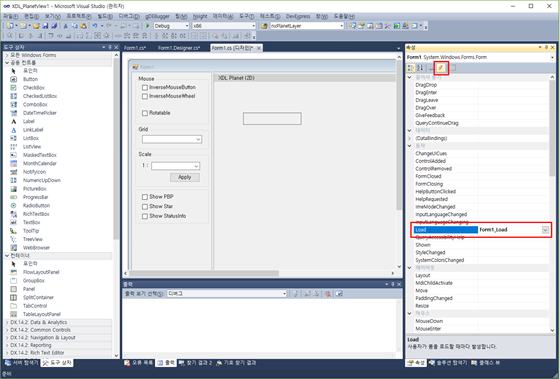Image resolution: width=559 pixels, height=379 pixels.
Task: Open the 오류 목록 bottom tab
Action: (x=139, y=363)
